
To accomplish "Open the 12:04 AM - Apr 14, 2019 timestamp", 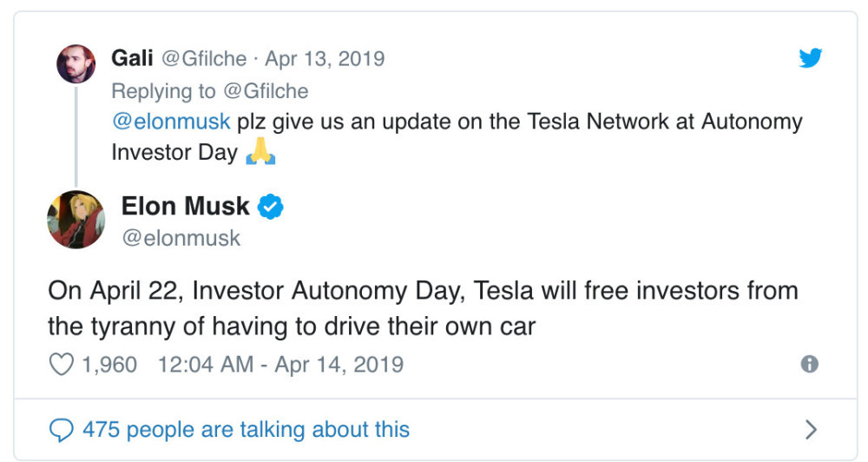I will [x=280, y=365].
